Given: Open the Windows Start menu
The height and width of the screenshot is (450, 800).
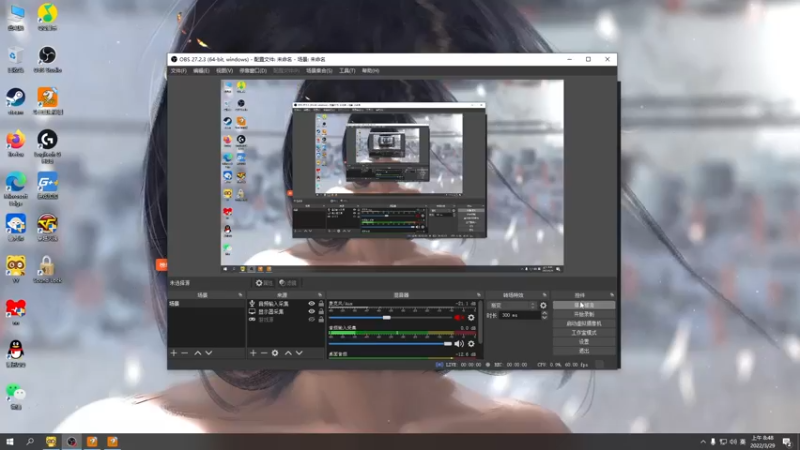Looking at the screenshot, I should pos(10,441).
